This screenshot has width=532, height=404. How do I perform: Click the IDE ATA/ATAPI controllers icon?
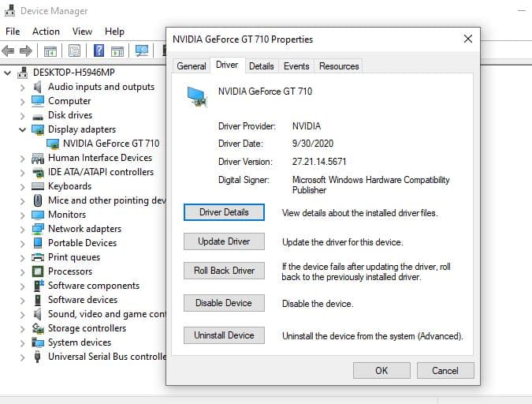pyautogui.click(x=38, y=173)
